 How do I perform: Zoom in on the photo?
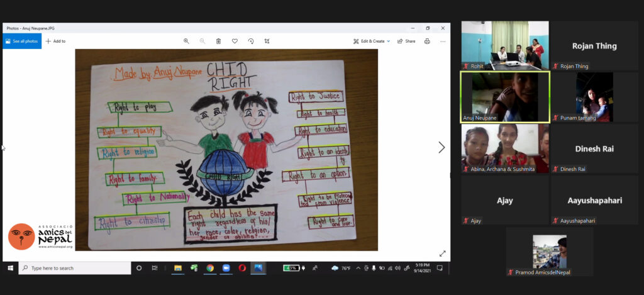[x=186, y=41]
